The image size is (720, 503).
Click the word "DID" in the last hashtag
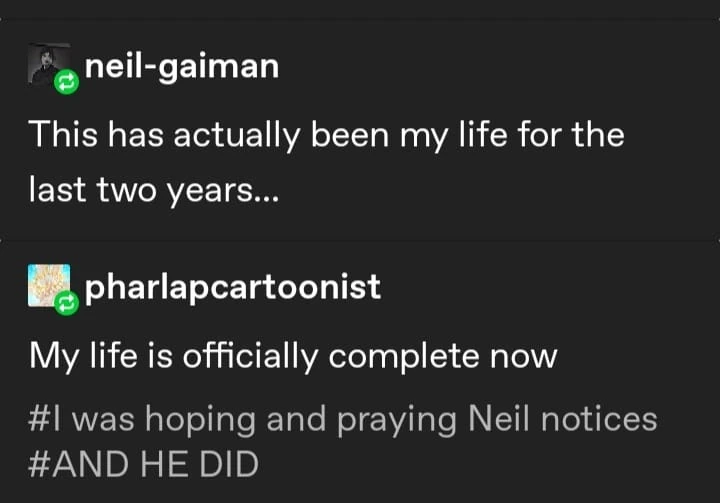[226, 464]
